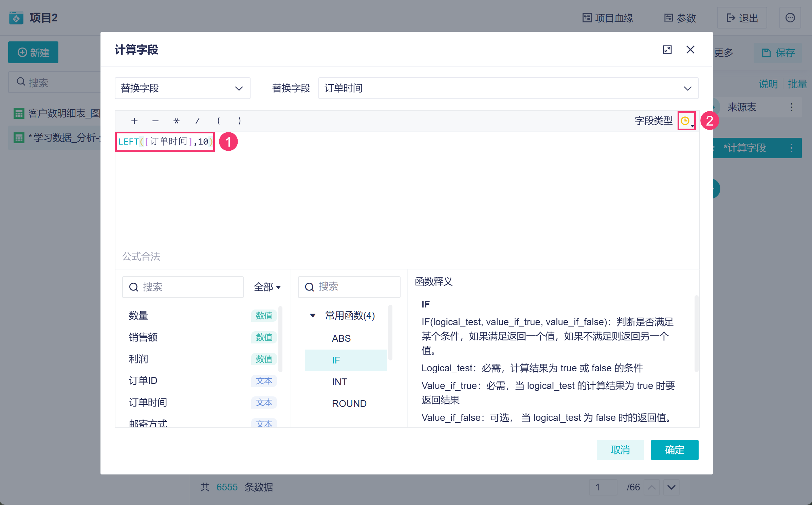Screen dimensions: 812x505
Task: Open the 替换字段 mode dropdown
Action: point(182,88)
